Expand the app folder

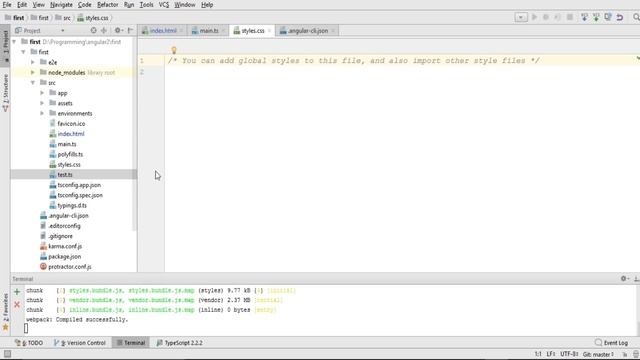(42, 93)
